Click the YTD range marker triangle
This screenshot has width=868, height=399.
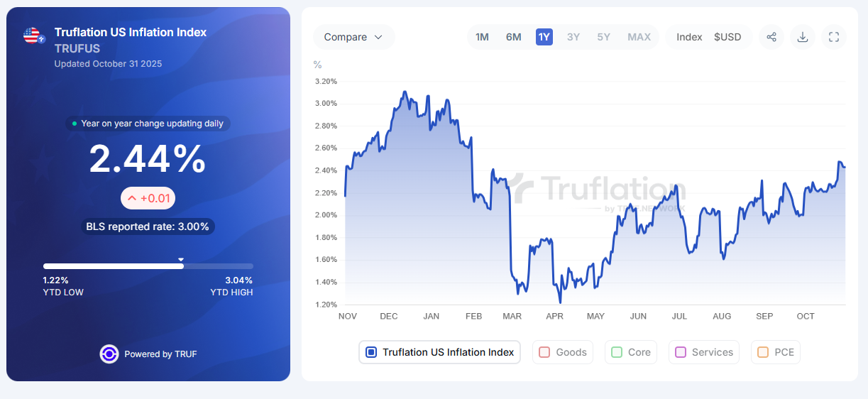point(181,259)
